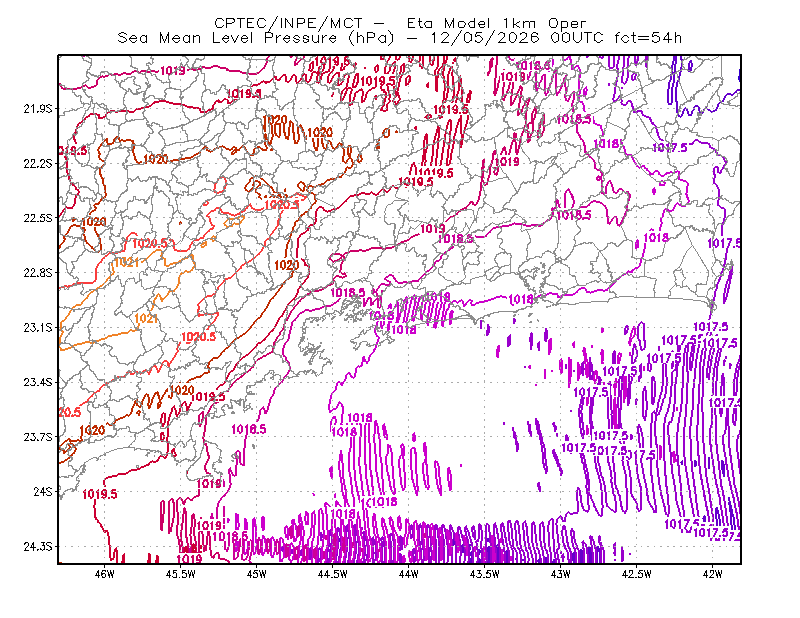Viewport: 800px width, 618px height.
Task: Click the title line "CPTEC/INPE/MCT - Eta Model 1km Oper"
Action: [400, 23]
